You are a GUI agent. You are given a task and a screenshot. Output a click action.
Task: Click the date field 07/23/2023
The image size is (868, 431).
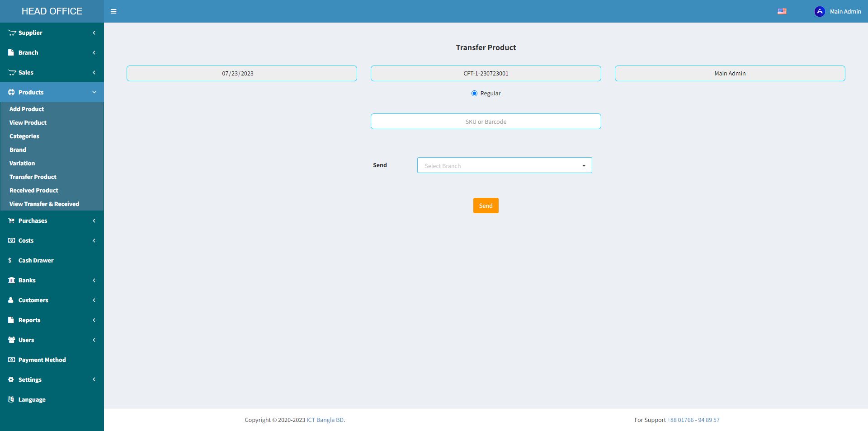point(242,73)
